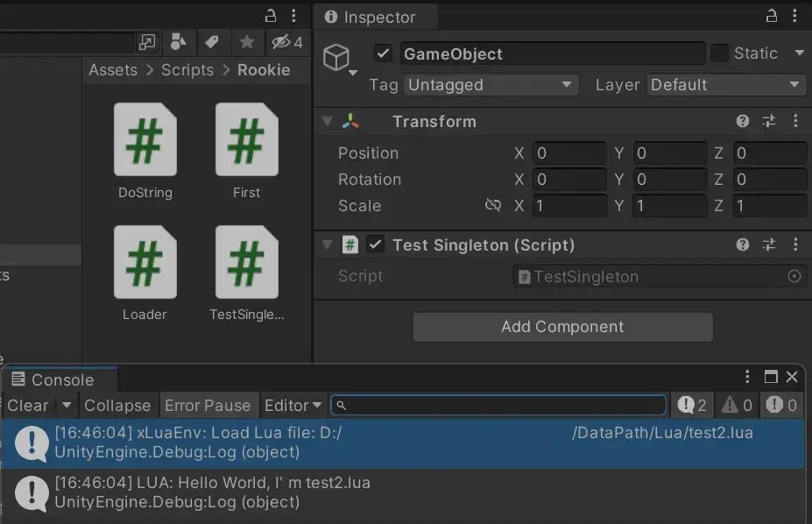
Task: Toggle hidden packages visibility showing 4
Action: click(287, 42)
